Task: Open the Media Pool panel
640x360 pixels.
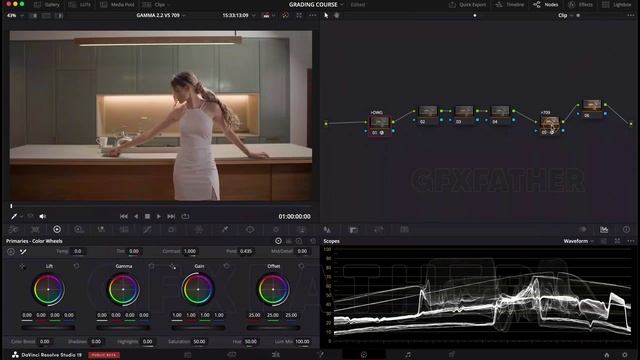Action: (x=118, y=4)
